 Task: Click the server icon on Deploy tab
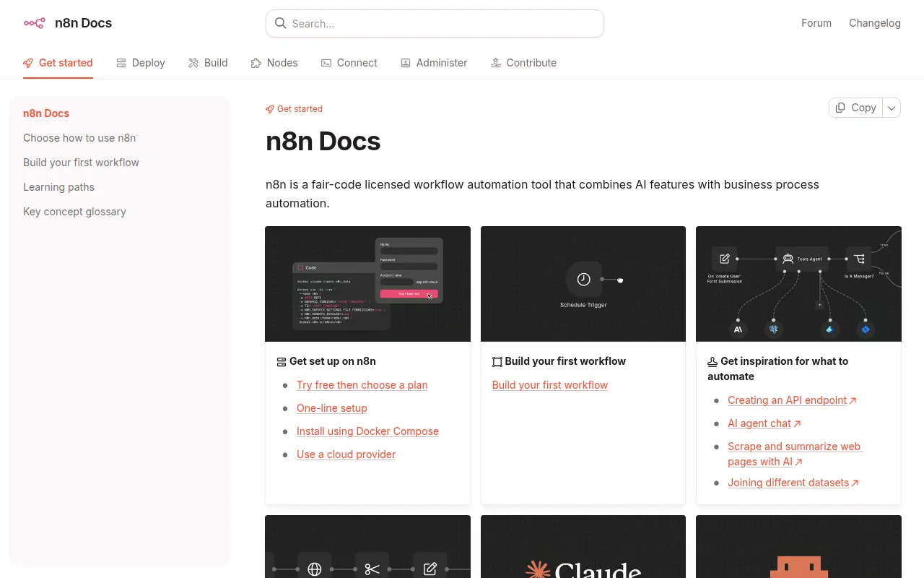121,63
